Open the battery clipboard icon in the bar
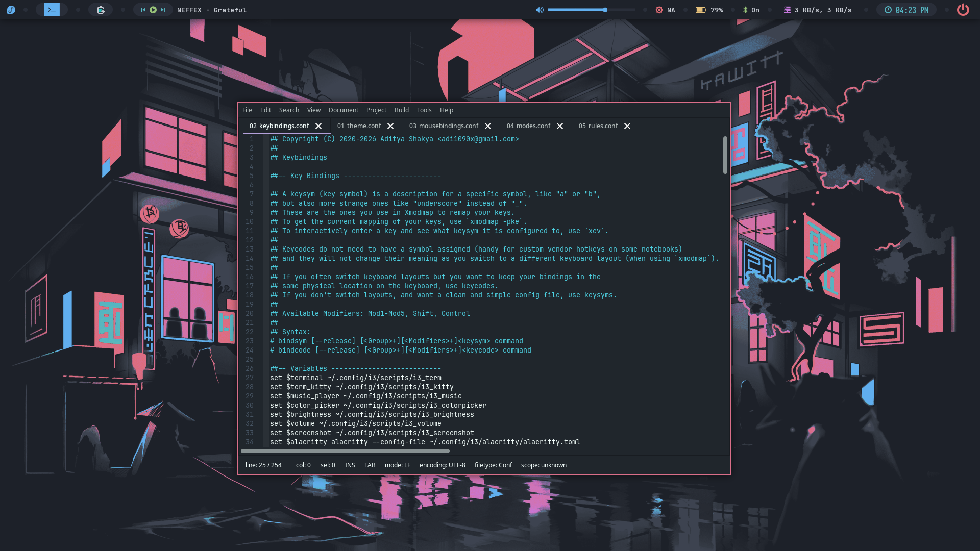 101,10
